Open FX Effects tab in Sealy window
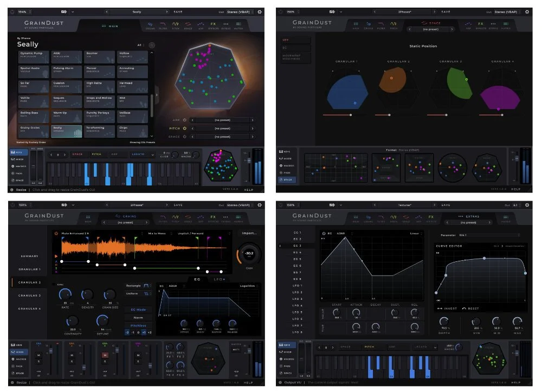542x392 pixels. (213, 25)
